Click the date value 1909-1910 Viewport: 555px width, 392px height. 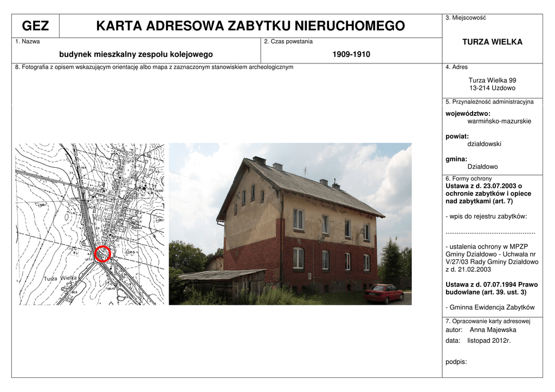[351, 54]
